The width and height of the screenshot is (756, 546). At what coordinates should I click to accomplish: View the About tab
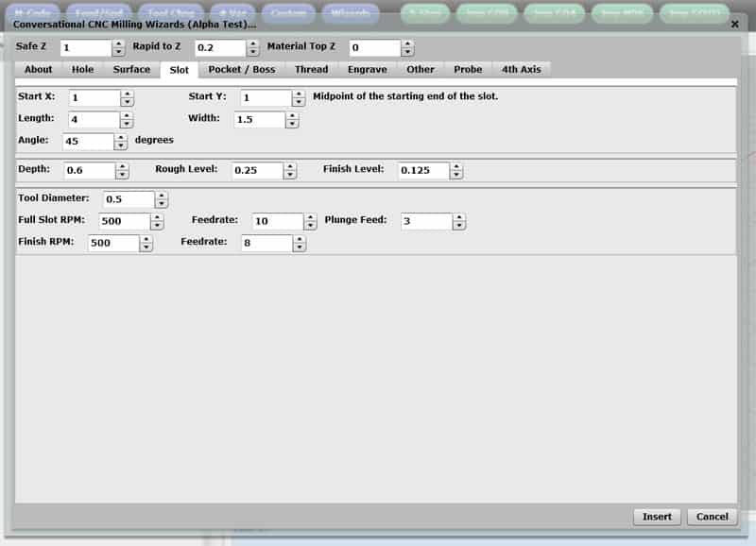tap(37, 69)
